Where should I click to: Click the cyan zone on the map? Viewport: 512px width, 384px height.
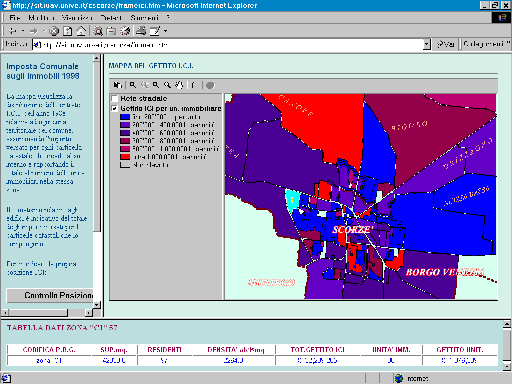click(x=292, y=200)
